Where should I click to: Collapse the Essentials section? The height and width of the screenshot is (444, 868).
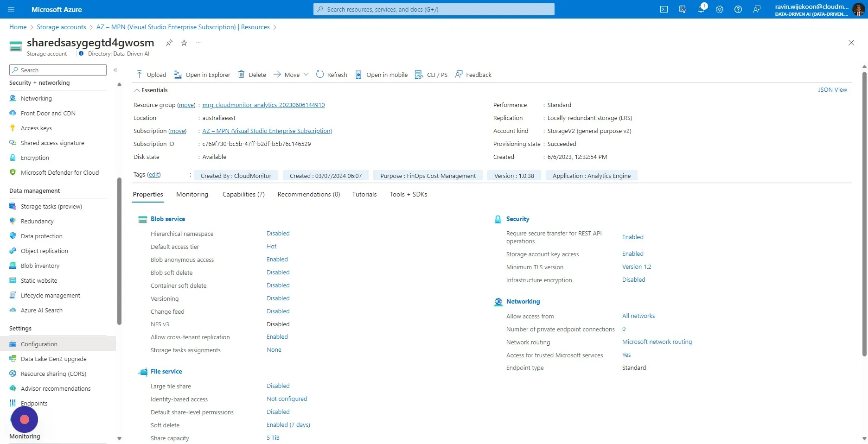151,90
